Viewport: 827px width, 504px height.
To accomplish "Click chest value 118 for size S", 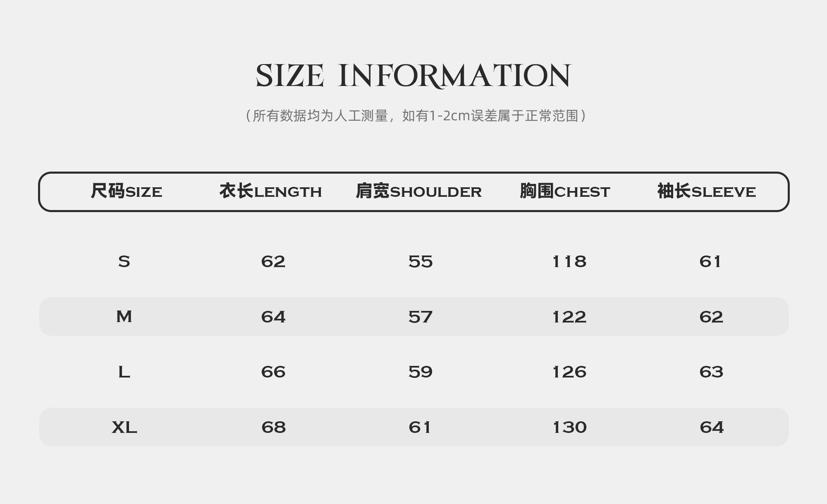I will pyautogui.click(x=569, y=262).
